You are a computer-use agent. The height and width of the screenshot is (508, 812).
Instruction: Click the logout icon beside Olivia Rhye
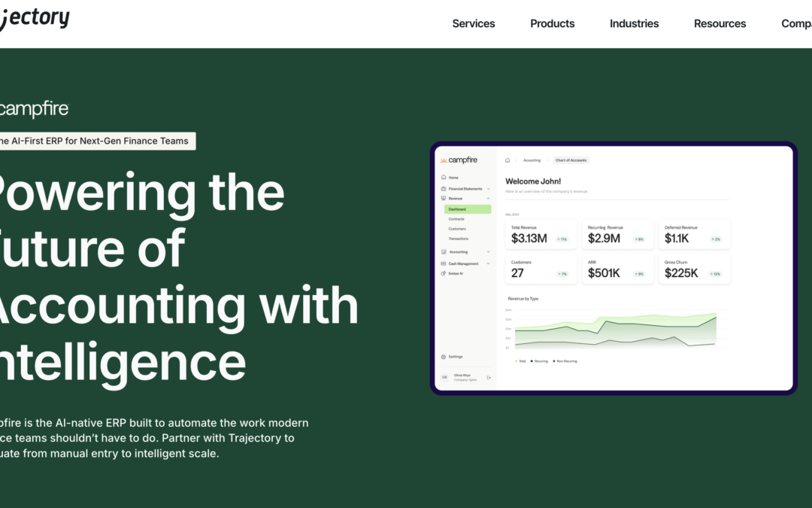489,377
